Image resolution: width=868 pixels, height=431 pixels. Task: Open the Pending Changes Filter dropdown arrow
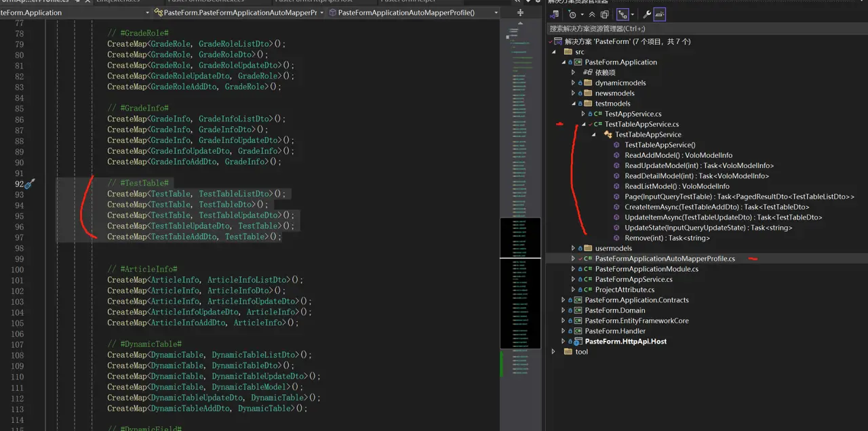click(581, 14)
